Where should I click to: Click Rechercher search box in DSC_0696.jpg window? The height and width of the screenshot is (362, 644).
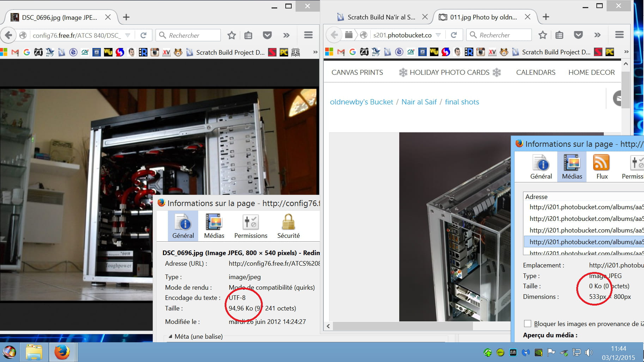point(188,35)
